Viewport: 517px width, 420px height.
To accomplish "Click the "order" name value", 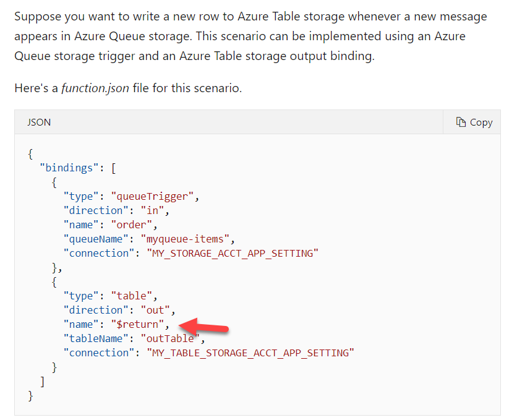I will 131,225.
